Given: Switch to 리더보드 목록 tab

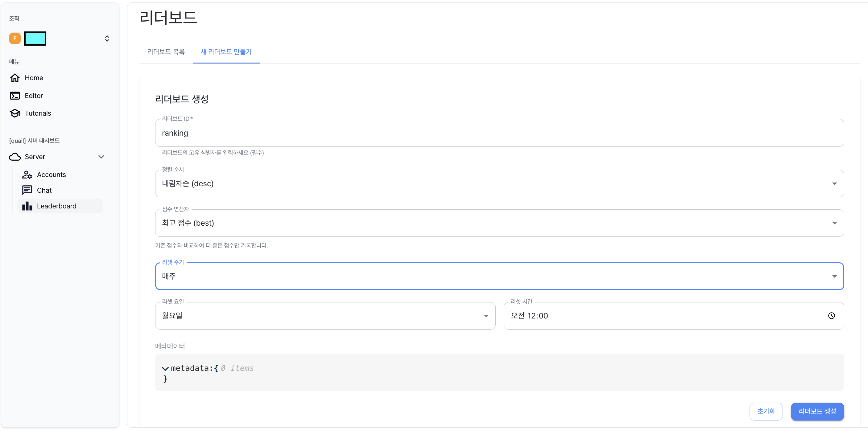Looking at the screenshot, I should 166,52.
